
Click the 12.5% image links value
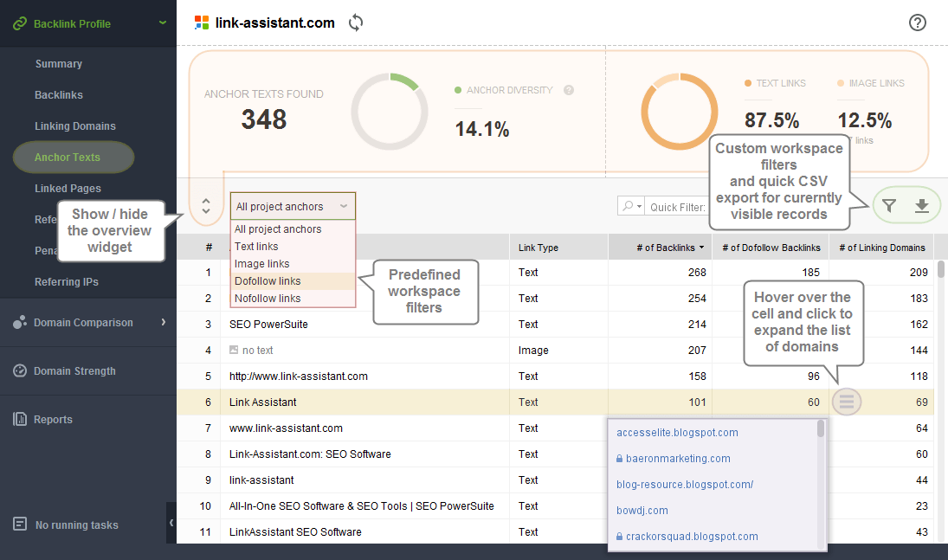865,120
